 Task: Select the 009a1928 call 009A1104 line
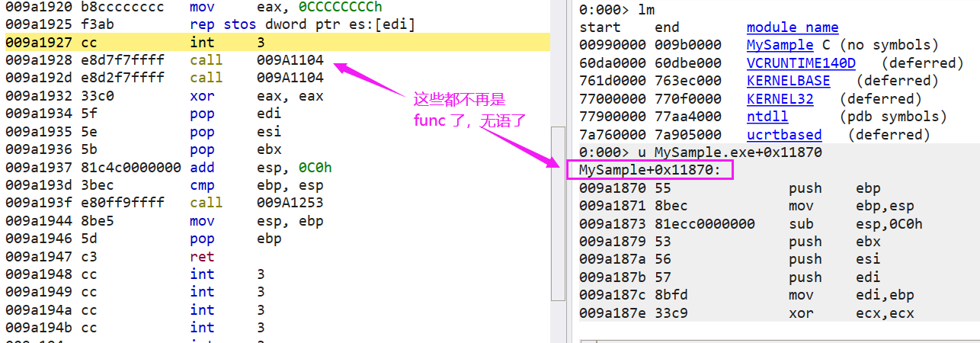tap(277, 59)
